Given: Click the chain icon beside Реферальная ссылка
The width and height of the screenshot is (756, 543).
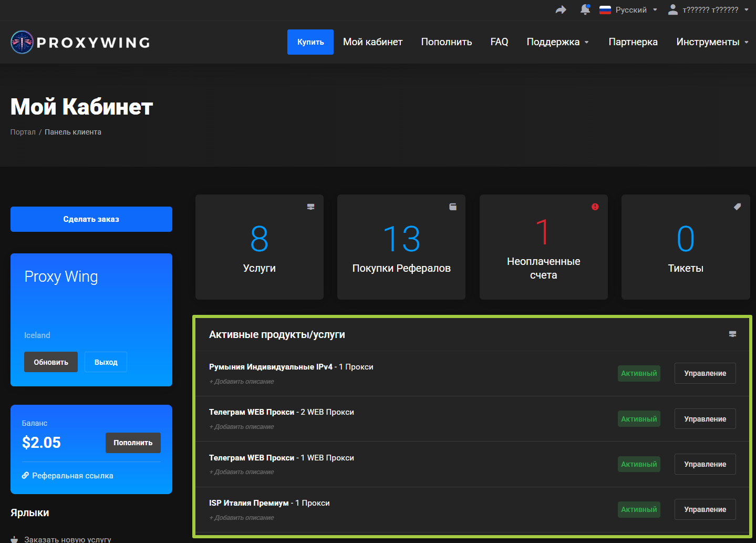Looking at the screenshot, I should pos(25,476).
